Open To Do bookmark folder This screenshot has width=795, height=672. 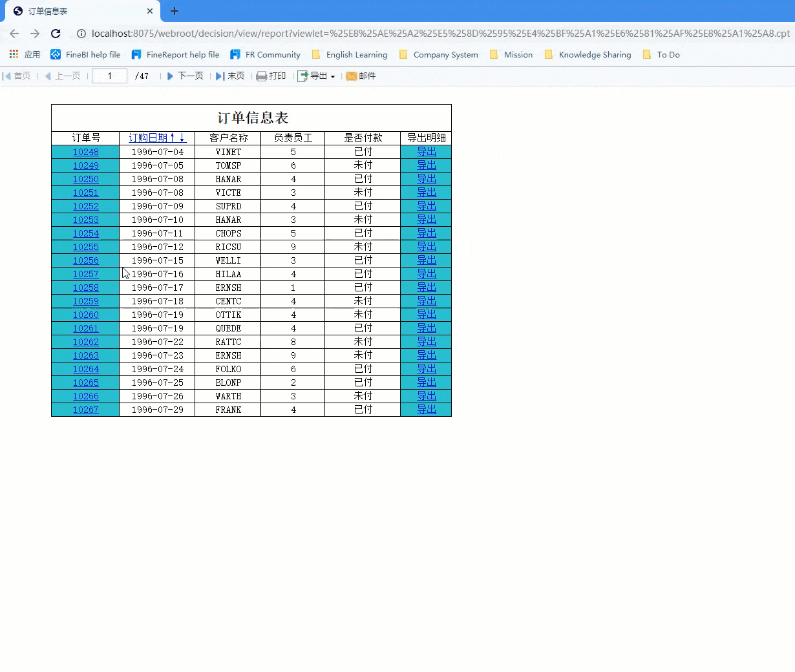[x=661, y=54]
